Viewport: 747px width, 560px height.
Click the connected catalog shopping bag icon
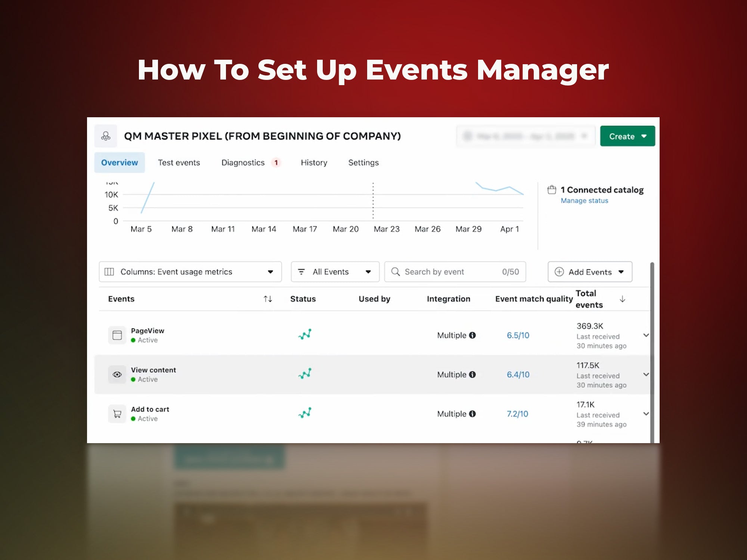point(552,190)
